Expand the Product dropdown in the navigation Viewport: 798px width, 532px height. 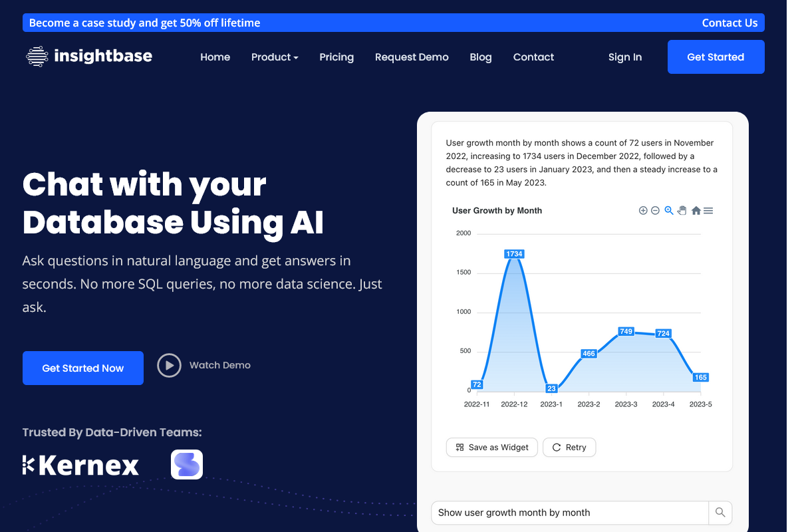275,57
